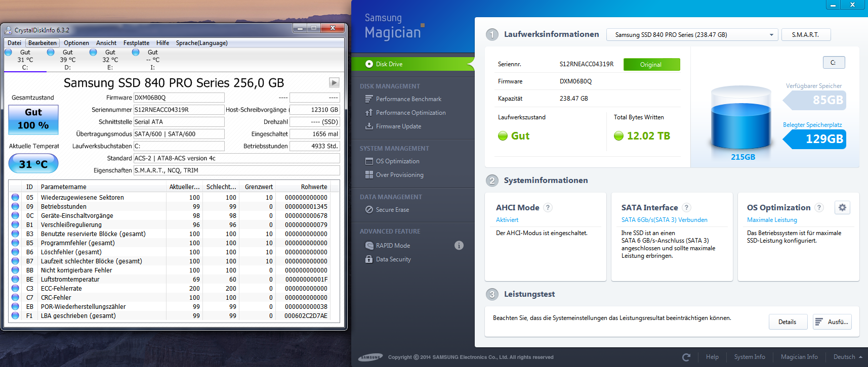The height and width of the screenshot is (367, 868).
Task: Click System Info in footer
Action: click(x=750, y=357)
